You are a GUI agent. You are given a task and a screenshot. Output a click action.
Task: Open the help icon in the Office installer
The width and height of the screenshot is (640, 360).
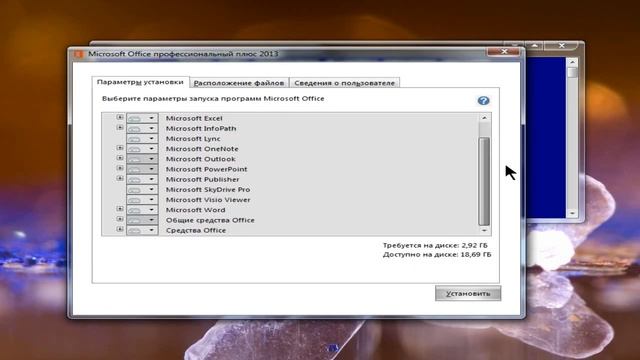pos(483,100)
